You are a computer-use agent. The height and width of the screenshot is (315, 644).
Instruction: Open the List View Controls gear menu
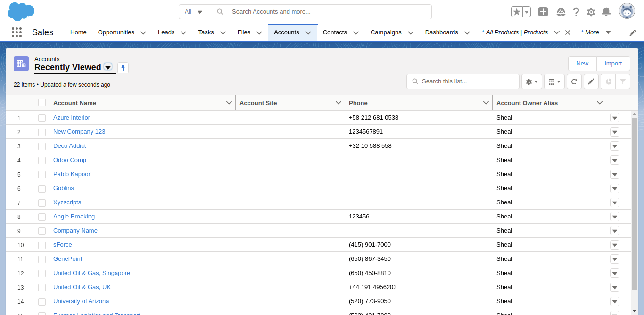point(532,81)
